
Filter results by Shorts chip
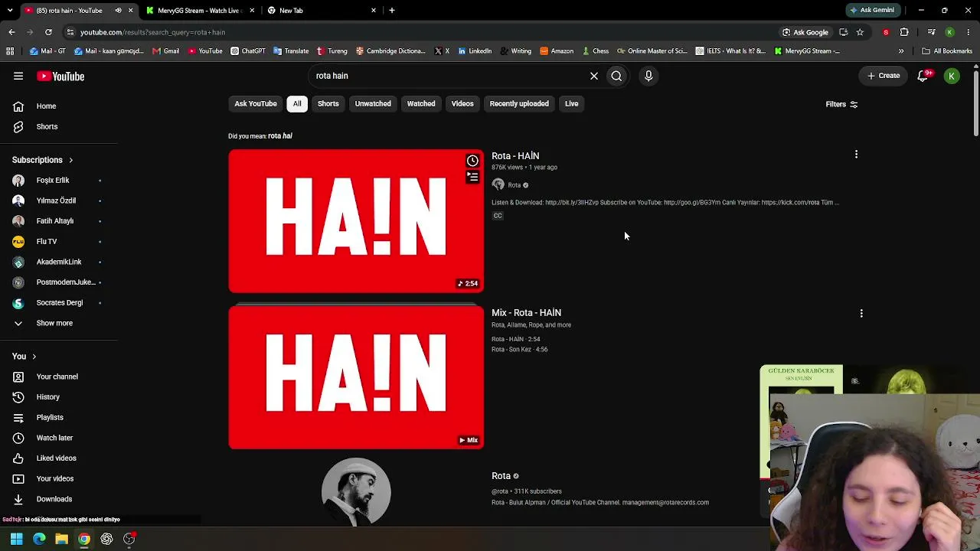(x=328, y=104)
